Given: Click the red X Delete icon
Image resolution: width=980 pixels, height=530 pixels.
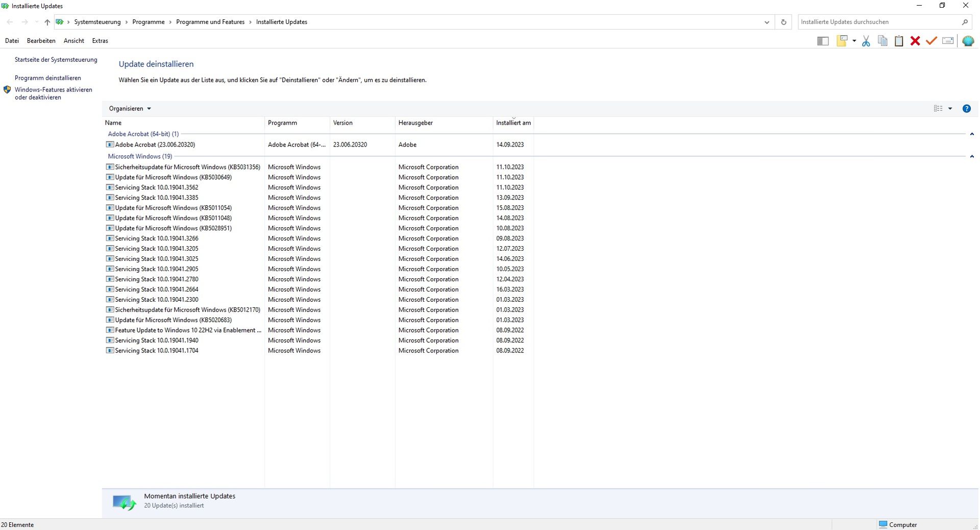Looking at the screenshot, I should point(915,41).
